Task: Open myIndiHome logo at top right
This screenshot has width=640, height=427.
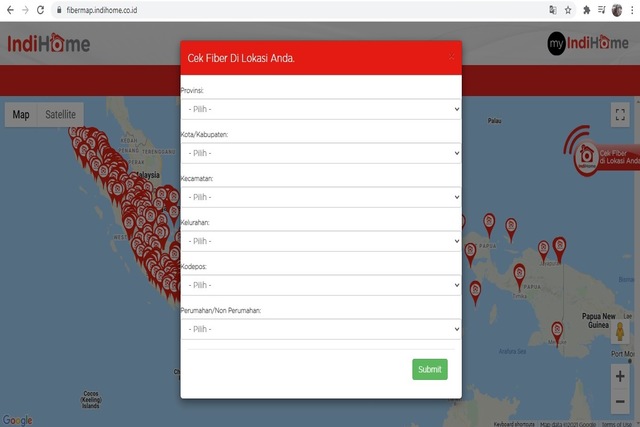Action: pos(588,43)
